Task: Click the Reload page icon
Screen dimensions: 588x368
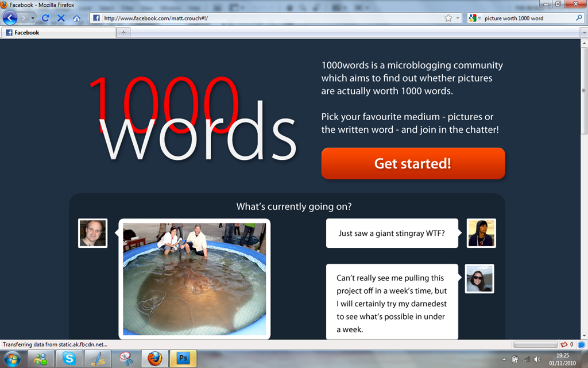Action: (x=45, y=18)
